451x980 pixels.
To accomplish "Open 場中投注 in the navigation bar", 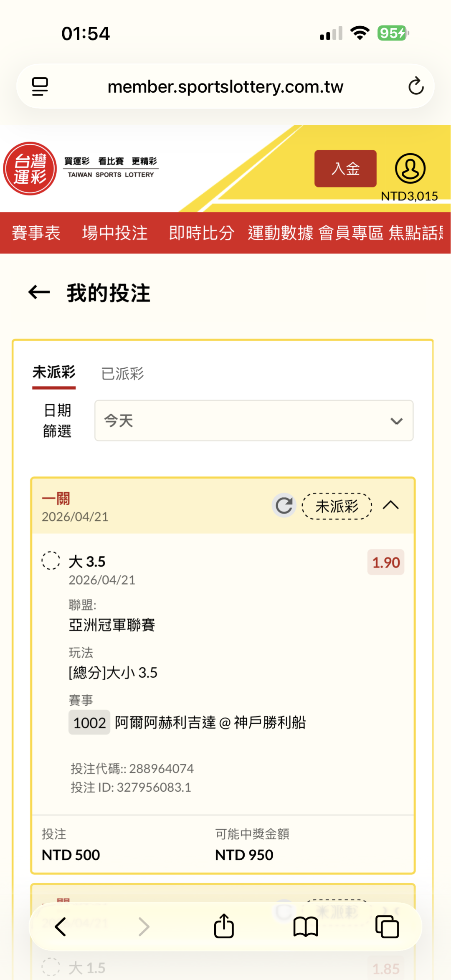I will 115,233.
